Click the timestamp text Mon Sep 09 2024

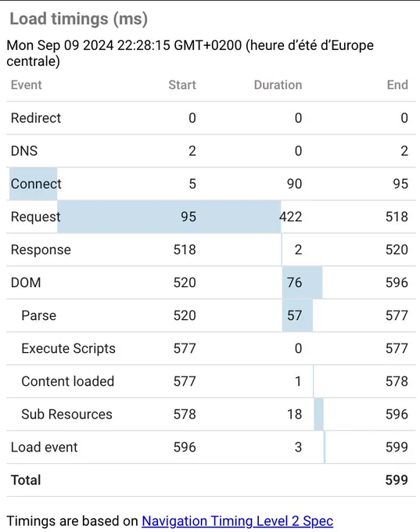click(x=60, y=45)
